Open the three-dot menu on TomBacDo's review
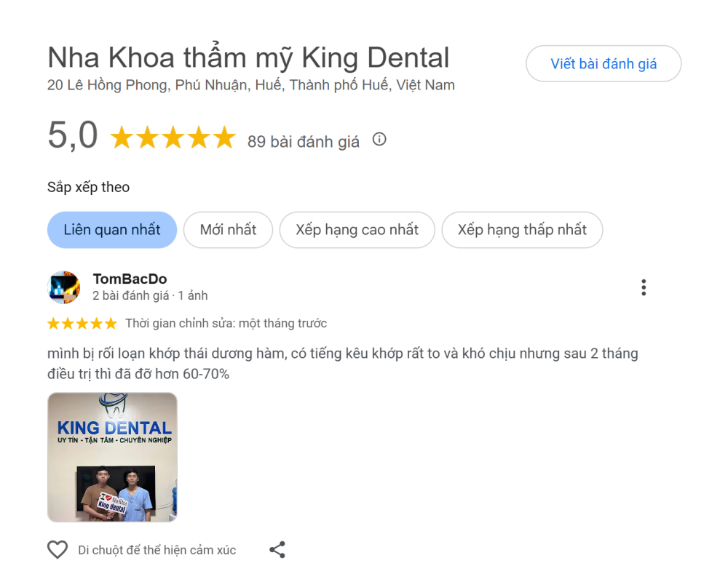 (x=644, y=287)
